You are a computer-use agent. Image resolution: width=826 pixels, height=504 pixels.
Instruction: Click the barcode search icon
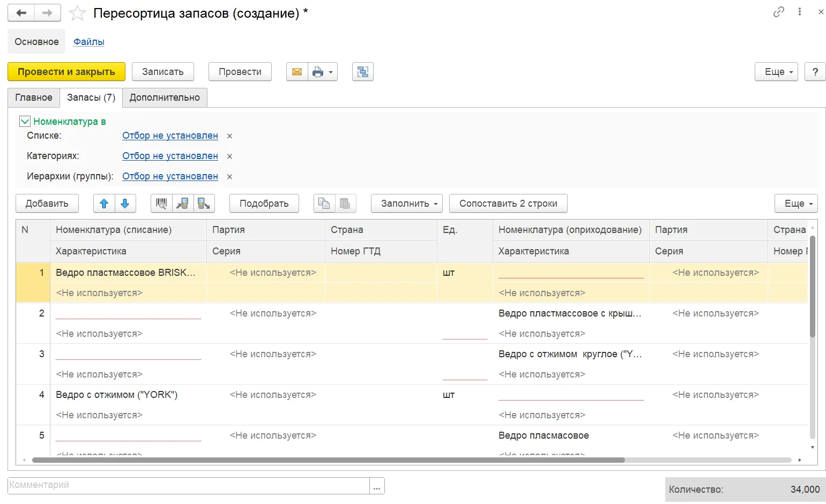161,204
